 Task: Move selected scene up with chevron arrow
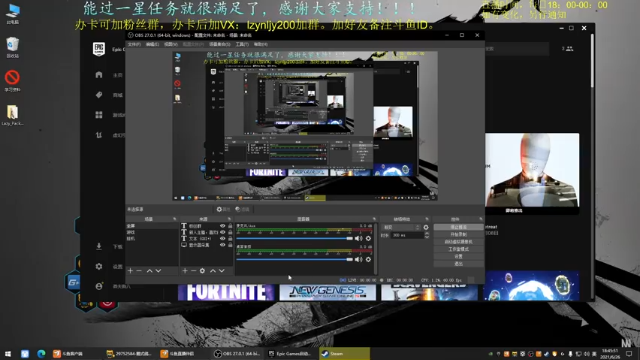coord(149,271)
